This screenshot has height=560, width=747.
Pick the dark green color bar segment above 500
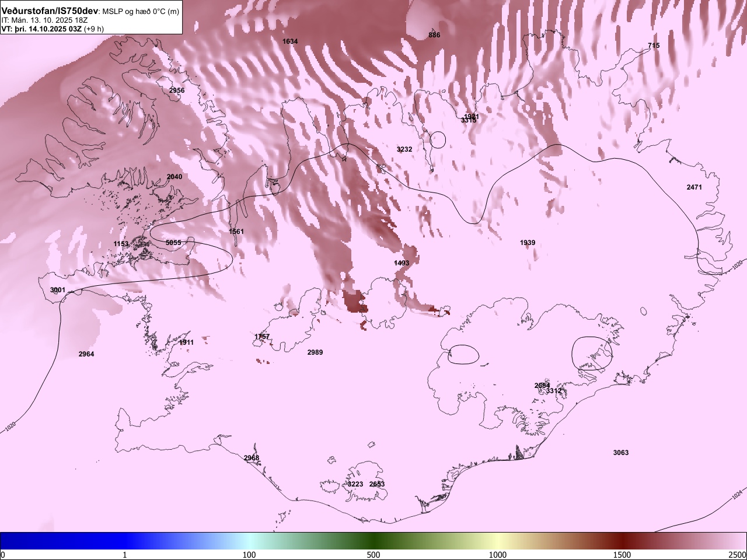tap(373, 541)
